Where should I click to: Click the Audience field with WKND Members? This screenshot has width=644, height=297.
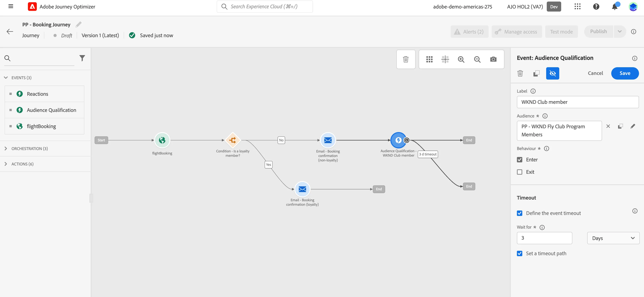click(559, 131)
